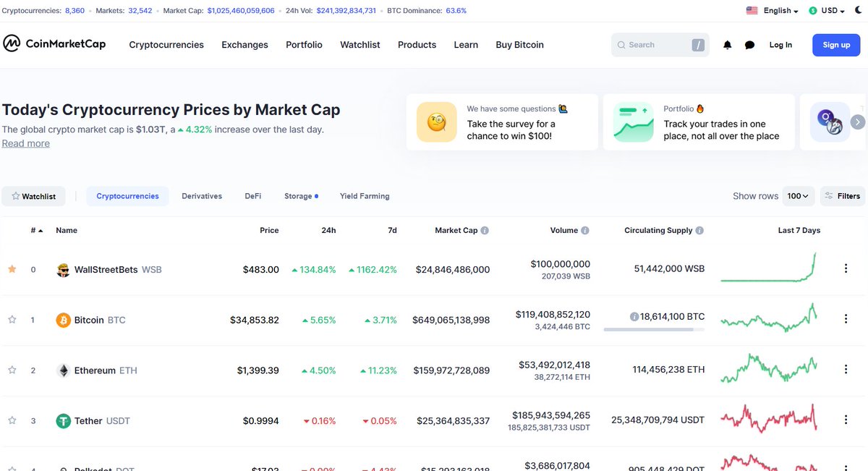
Task: Open Ethereum 7-day sparkline chart
Action: (768, 368)
